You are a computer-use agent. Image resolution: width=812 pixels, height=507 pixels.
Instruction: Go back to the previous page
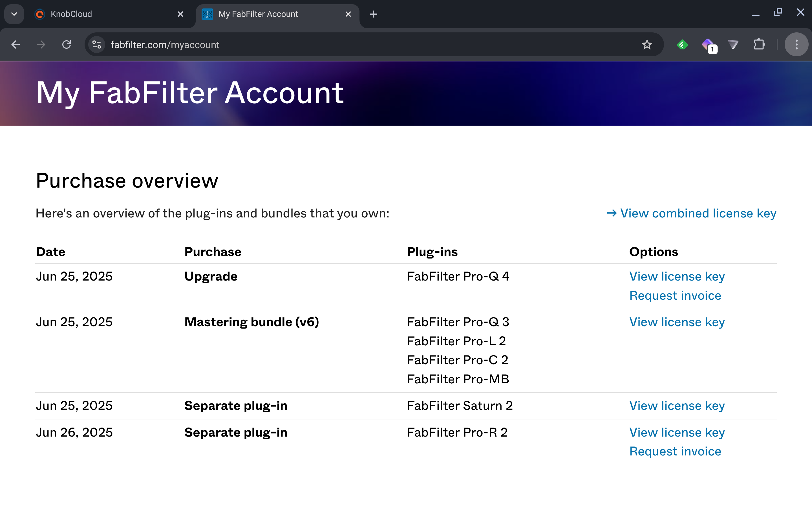coord(16,45)
